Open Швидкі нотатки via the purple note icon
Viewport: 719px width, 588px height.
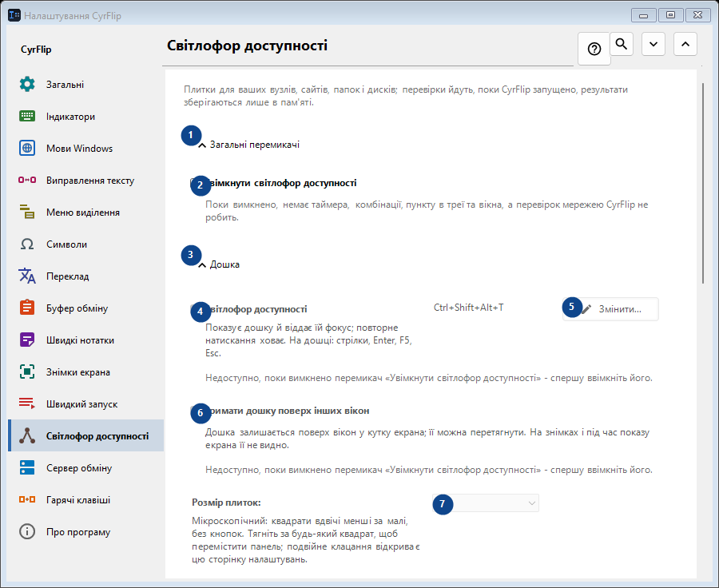[27, 340]
